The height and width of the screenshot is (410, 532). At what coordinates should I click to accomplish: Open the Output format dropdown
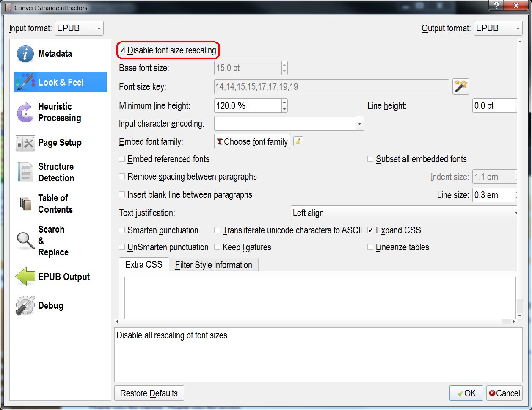pos(498,28)
